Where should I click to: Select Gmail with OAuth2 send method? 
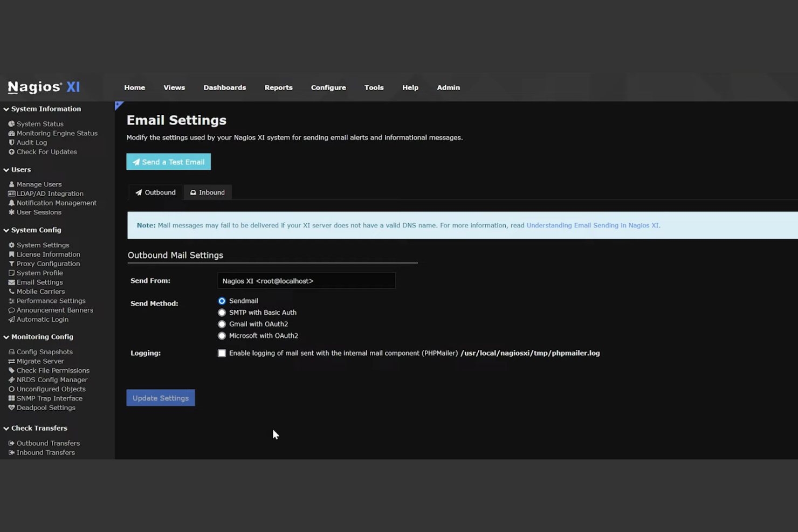(222, 324)
